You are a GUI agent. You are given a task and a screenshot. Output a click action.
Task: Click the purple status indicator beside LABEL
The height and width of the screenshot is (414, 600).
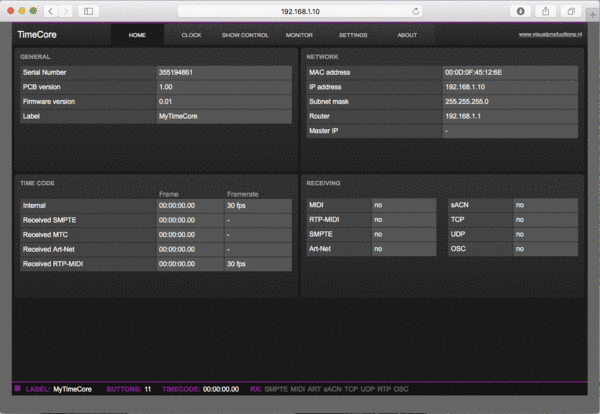click(18, 388)
